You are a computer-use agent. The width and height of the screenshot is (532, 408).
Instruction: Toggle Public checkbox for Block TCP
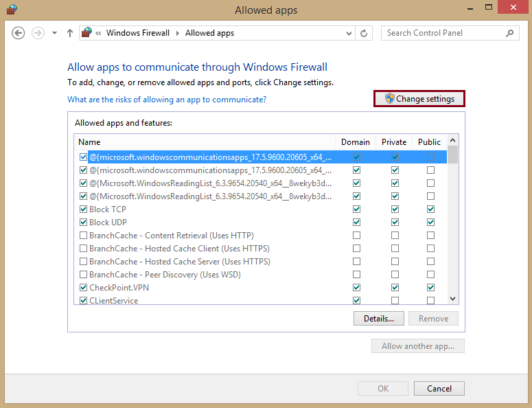(430, 209)
